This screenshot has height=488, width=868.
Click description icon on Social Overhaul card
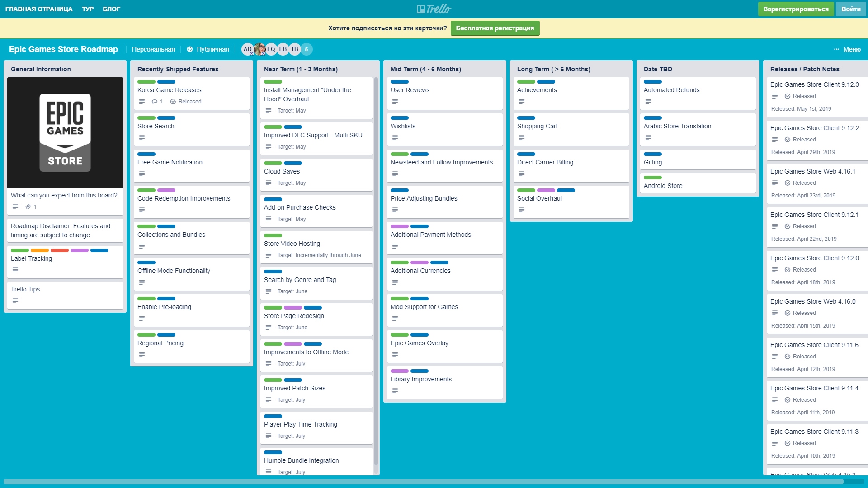(522, 210)
